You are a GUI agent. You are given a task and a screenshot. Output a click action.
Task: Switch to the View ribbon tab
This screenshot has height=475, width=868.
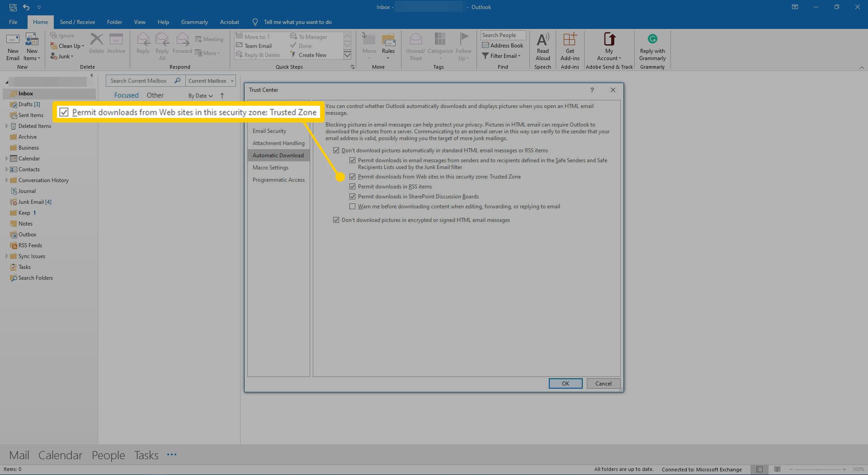pyautogui.click(x=140, y=22)
